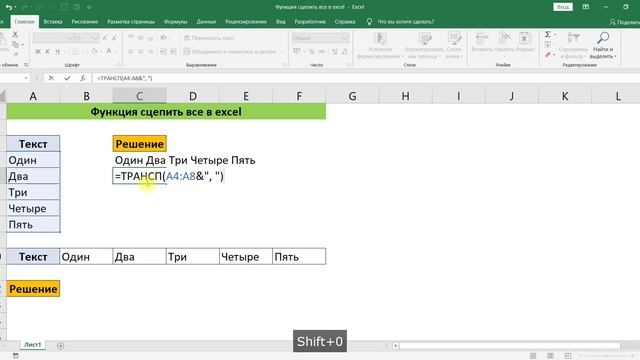The width and height of the screenshot is (640, 360).
Task: Confirm formula with the checkmark icon
Action: pyautogui.click(x=67, y=78)
